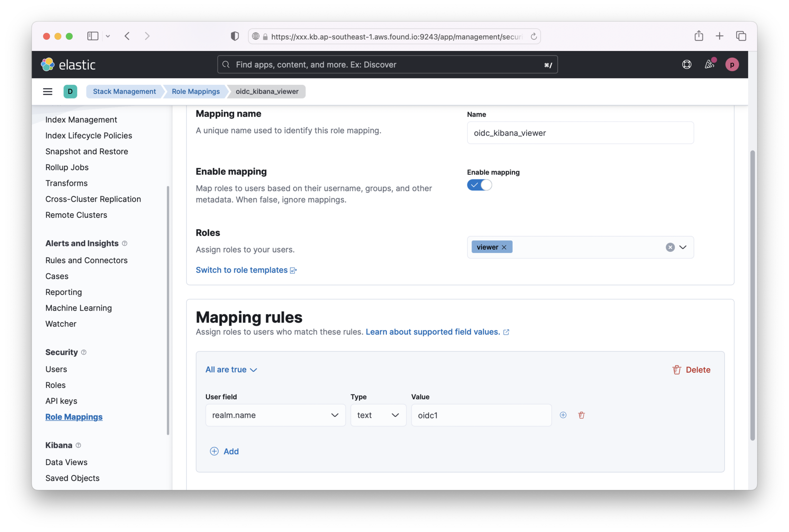Viewport: 789px width, 532px height.
Task: Click the Elastic logo
Action: point(68,64)
